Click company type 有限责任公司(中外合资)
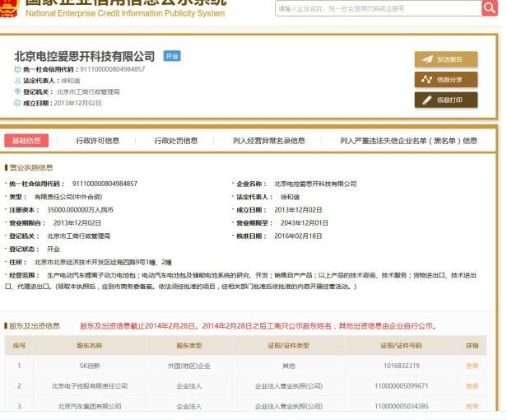 68,197
